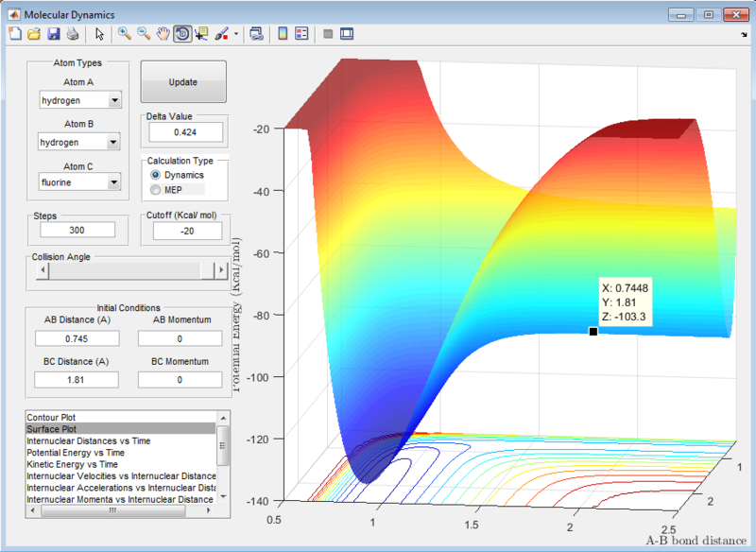Click the AB Distance input field
756x552 pixels.
click(76, 337)
